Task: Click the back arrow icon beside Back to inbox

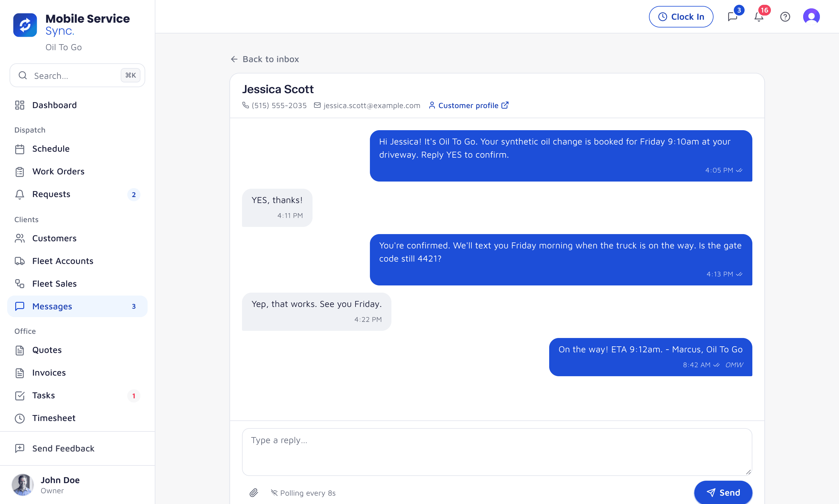Action: pyautogui.click(x=234, y=59)
